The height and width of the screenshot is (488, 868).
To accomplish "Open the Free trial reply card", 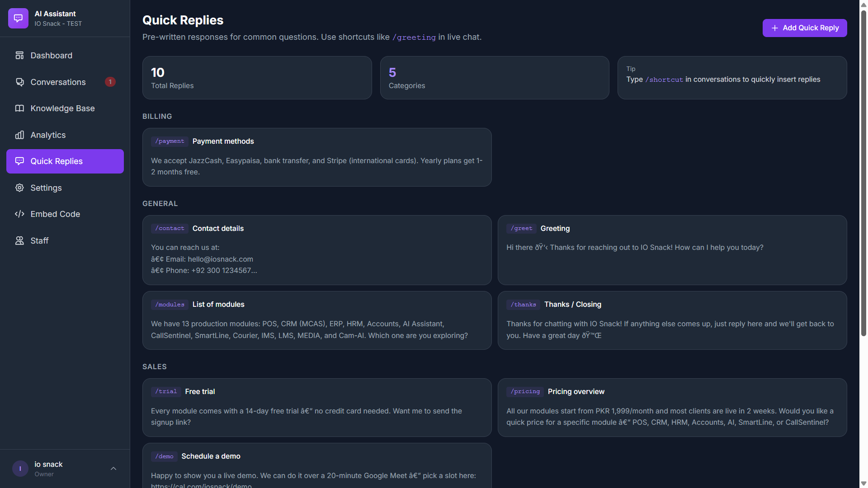I will (x=317, y=408).
